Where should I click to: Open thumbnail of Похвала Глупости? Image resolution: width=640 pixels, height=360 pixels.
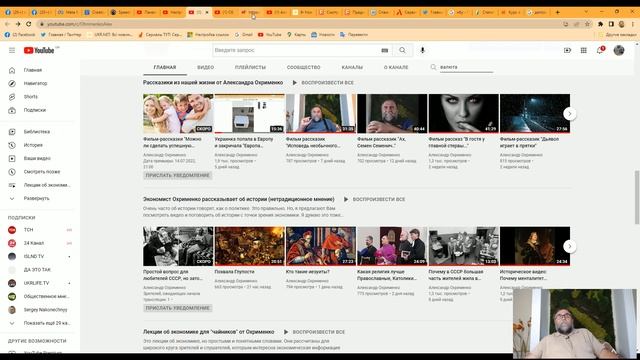pyautogui.click(x=249, y=246)
